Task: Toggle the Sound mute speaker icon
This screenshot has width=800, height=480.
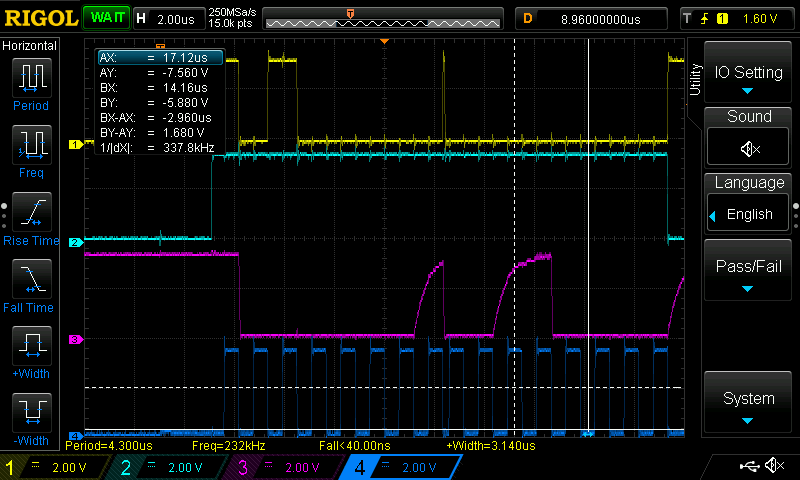Action: 748,148
